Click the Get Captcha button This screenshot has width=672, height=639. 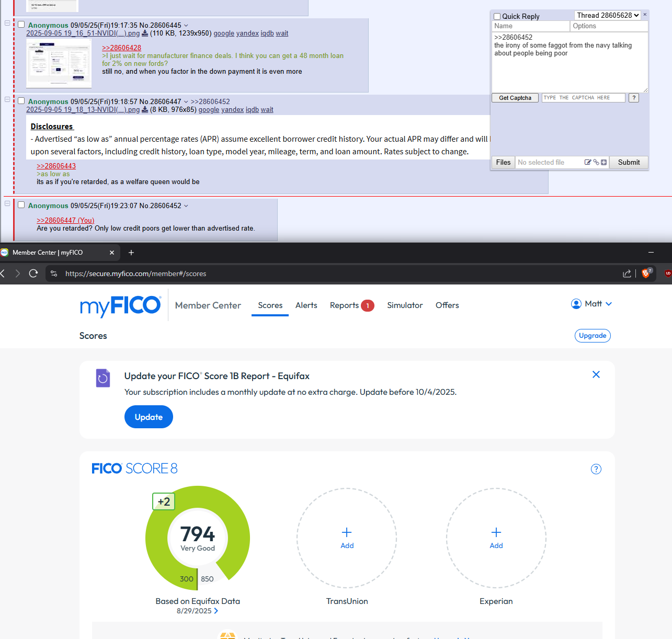[x=515, y=98]
